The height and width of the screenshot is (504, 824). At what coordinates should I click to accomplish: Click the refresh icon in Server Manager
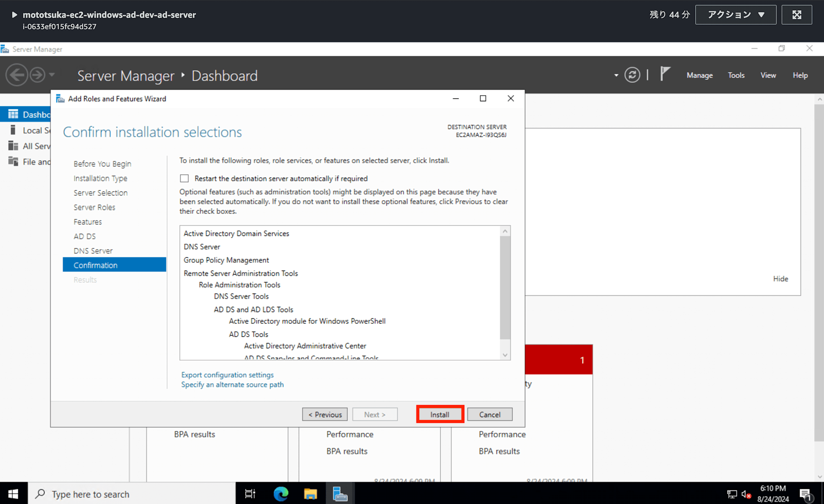(x=632, y=75)
